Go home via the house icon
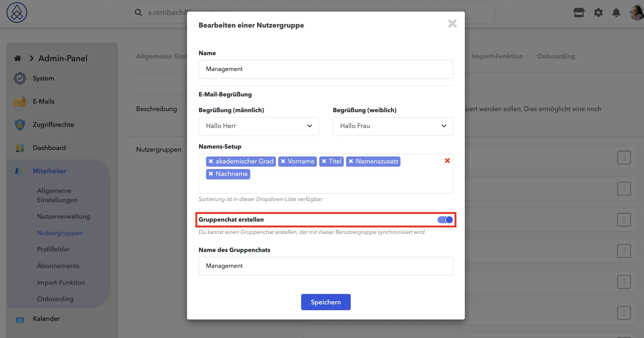The image size is (644, 338). pos(18,58)
